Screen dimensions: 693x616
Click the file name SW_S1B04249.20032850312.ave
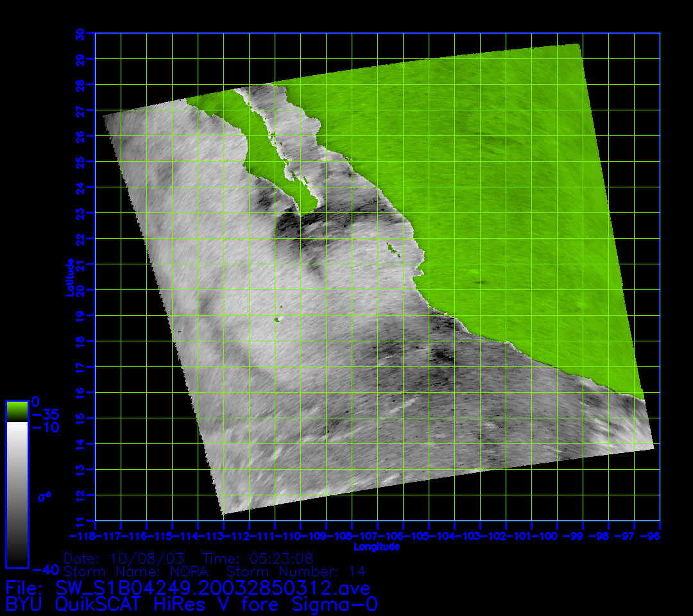[212, 588]
